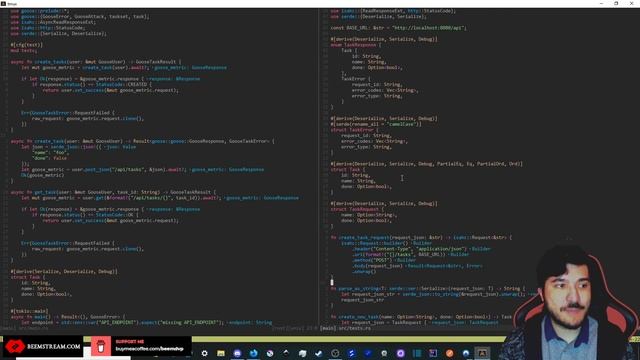Click 'fn create_task_request' signature line
Screen dimensions: 640x360
(421, 238)
